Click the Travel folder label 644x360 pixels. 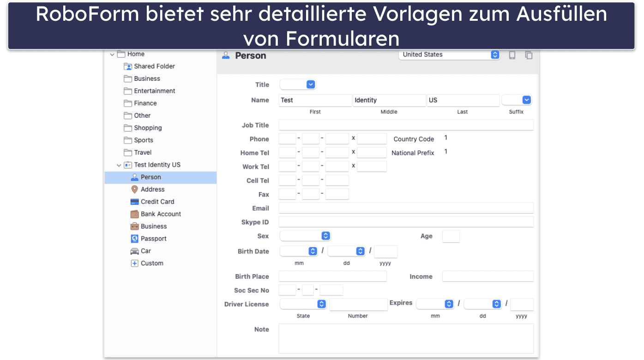[143, 152]
